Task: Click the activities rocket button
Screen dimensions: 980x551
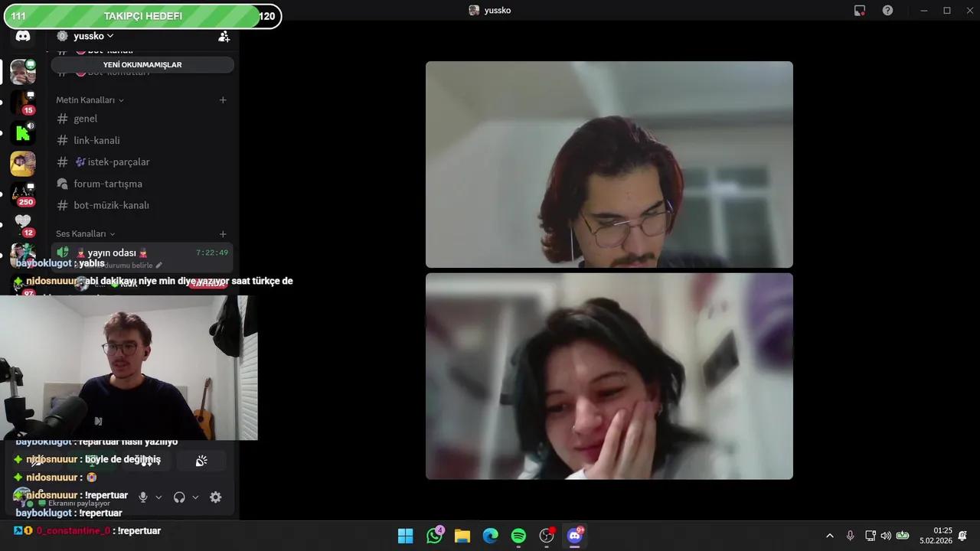Action: pos(146,461)
